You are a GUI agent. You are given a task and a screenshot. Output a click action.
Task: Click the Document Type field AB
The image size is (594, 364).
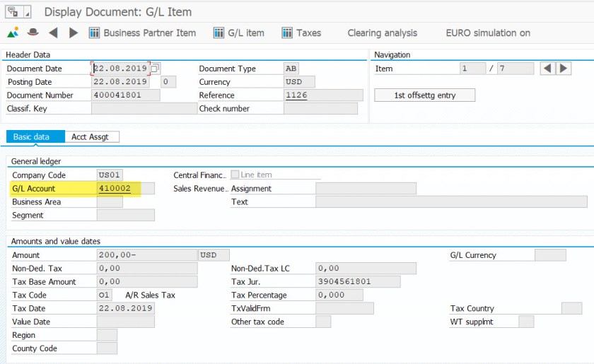tap(291, 69)
